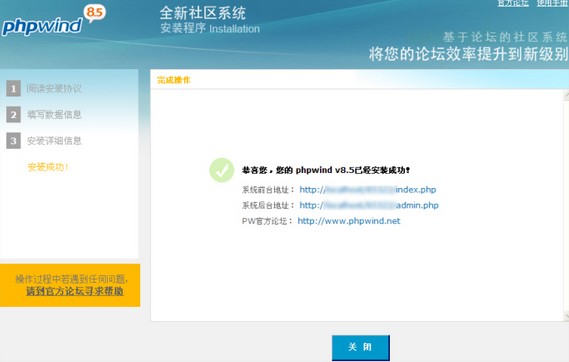Click the 安装程序 Installation subtitle

click(210, 28)
